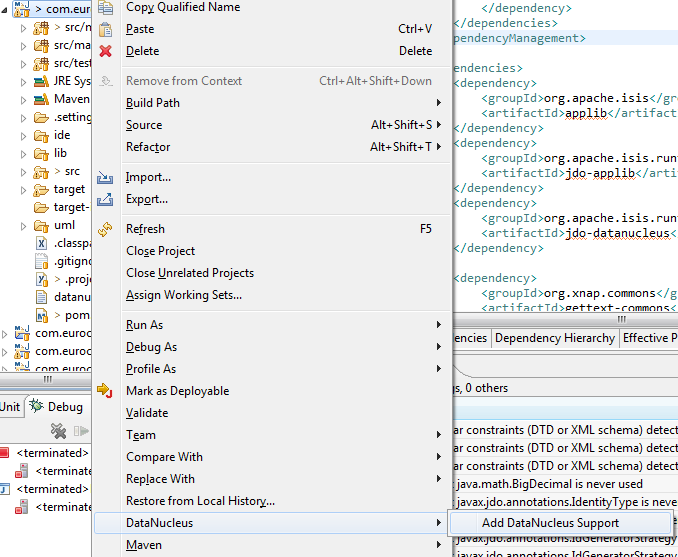
Task: Click the remove terminated launches icon
Action: [59, 431]
